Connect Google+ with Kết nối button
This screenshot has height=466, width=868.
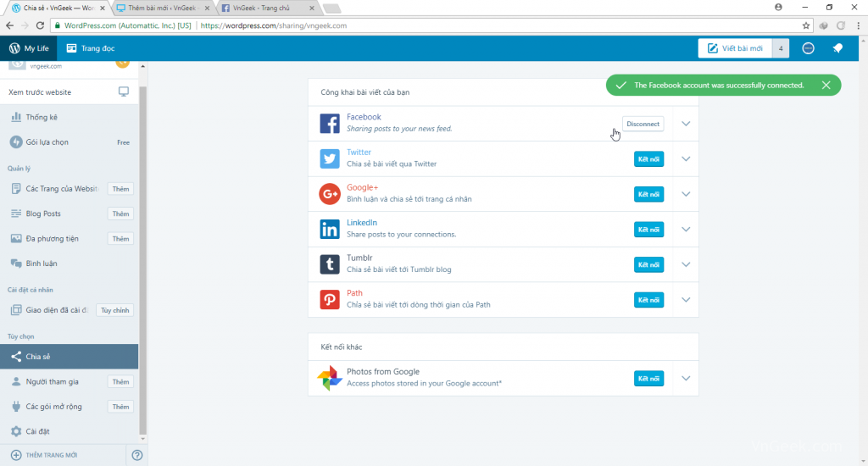[x=648, y=194]
